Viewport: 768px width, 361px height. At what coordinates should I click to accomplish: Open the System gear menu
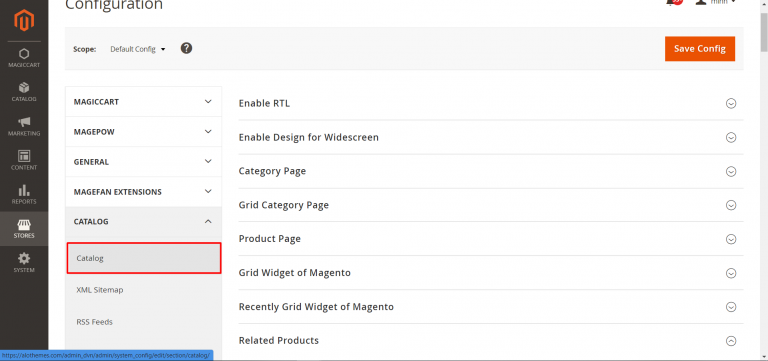click(24, 263)
